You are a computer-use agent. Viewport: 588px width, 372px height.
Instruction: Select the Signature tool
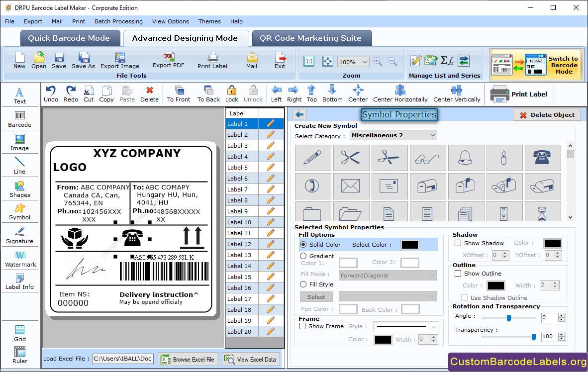(x=19, y=236)
